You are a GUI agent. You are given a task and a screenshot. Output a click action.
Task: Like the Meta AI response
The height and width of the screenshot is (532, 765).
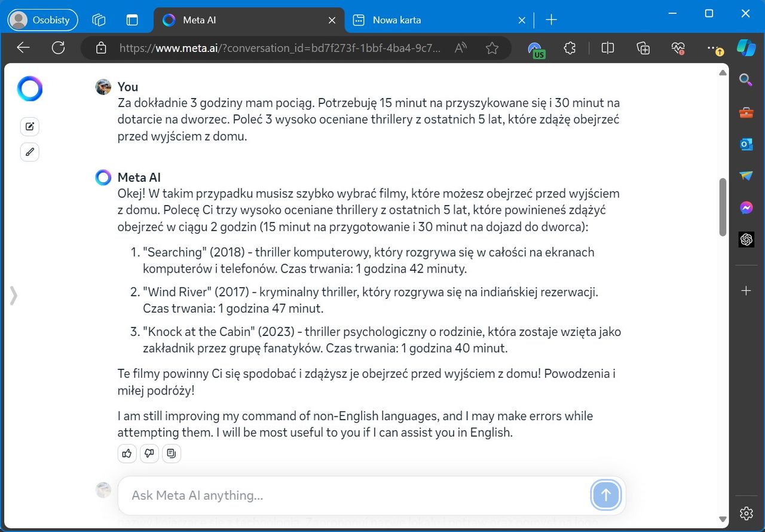[127, 454]
